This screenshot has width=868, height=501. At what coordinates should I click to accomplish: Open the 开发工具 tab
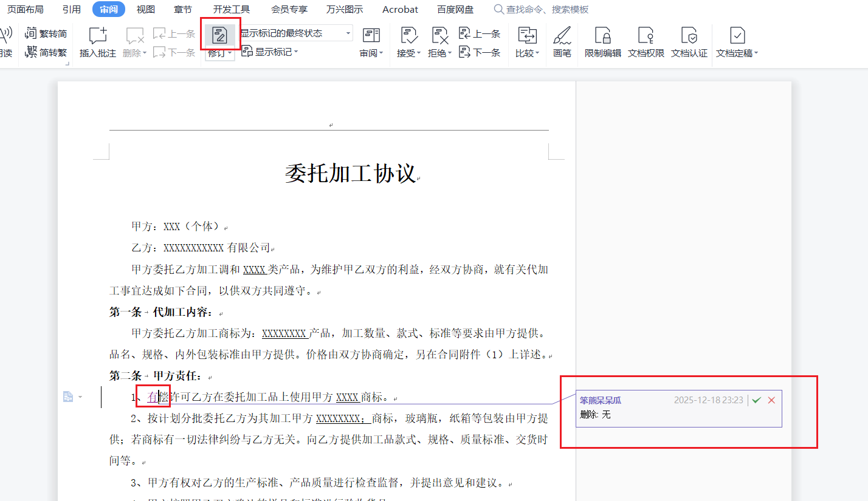pyautogui.click(x=231, y=9)
